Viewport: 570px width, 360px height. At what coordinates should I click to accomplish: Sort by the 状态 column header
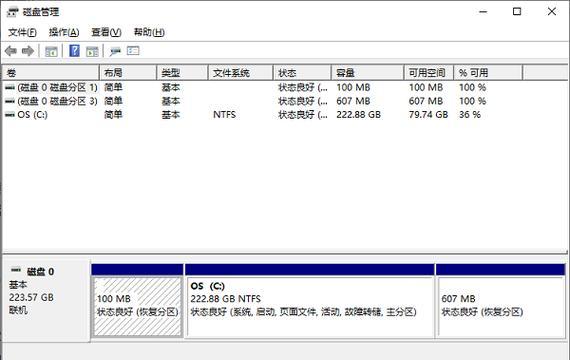[302, 73]
